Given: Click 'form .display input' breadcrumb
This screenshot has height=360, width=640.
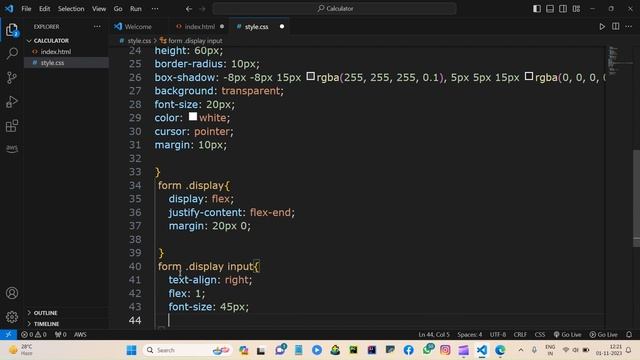Looking at the screenshot, I should [x=195, y=40].
